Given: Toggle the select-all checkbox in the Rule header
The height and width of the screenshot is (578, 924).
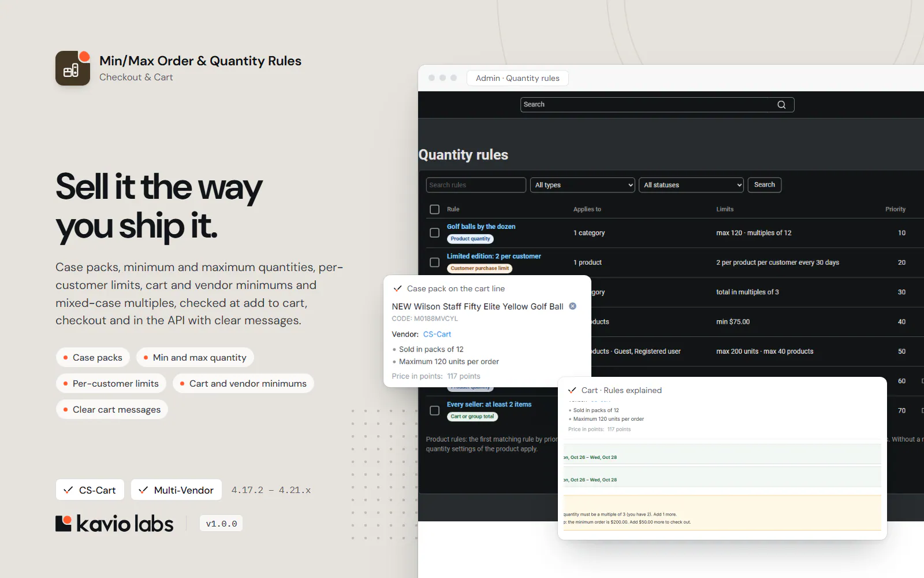Looking at the screenshot, I should [435, 209].
